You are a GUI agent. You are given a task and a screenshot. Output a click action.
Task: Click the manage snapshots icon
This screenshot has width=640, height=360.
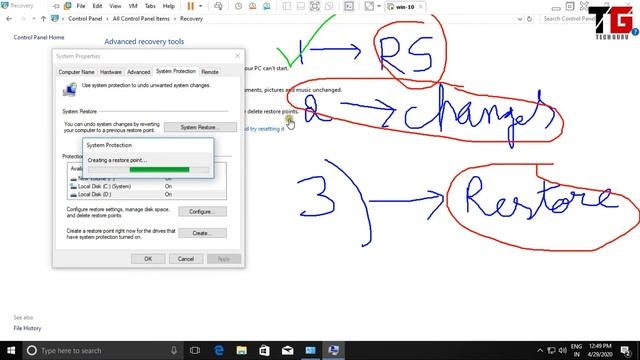(x=267, y=6)
